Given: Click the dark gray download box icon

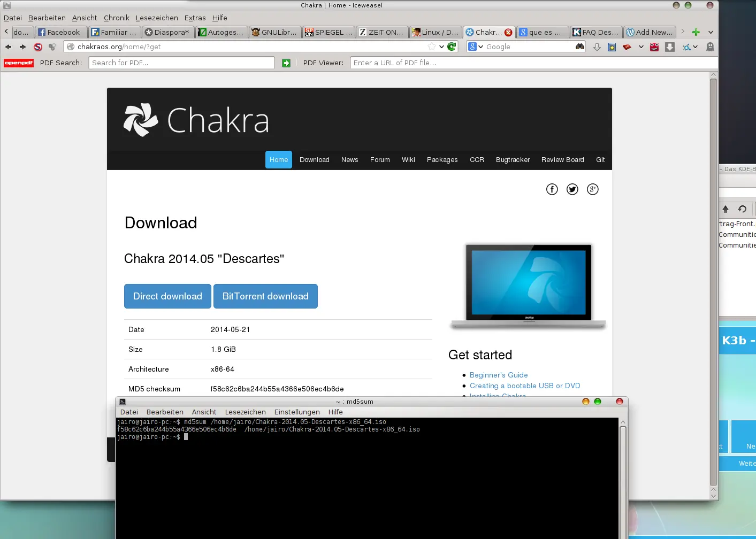Looking at the screenshot, I should (670, 47).
